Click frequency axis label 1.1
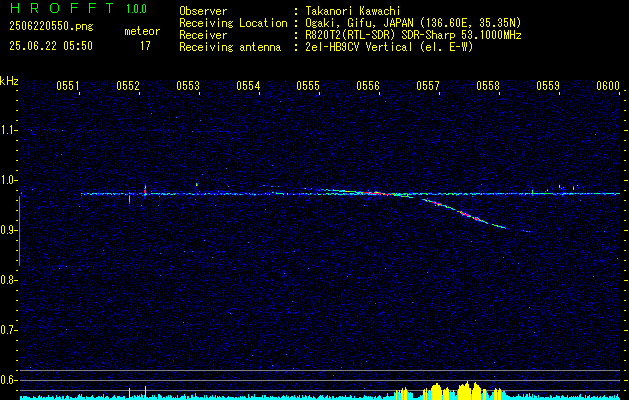Viewport: 629px width, 400px height. (9, 130)
